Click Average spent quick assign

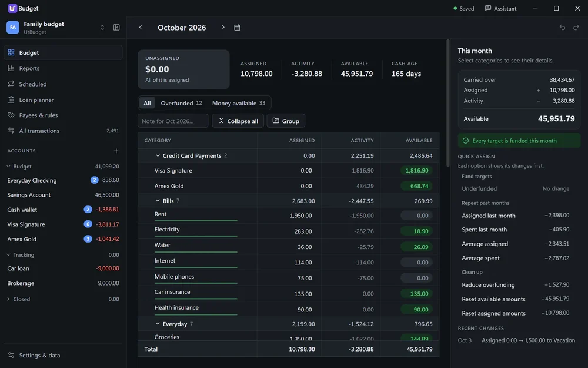click(515, 258)
